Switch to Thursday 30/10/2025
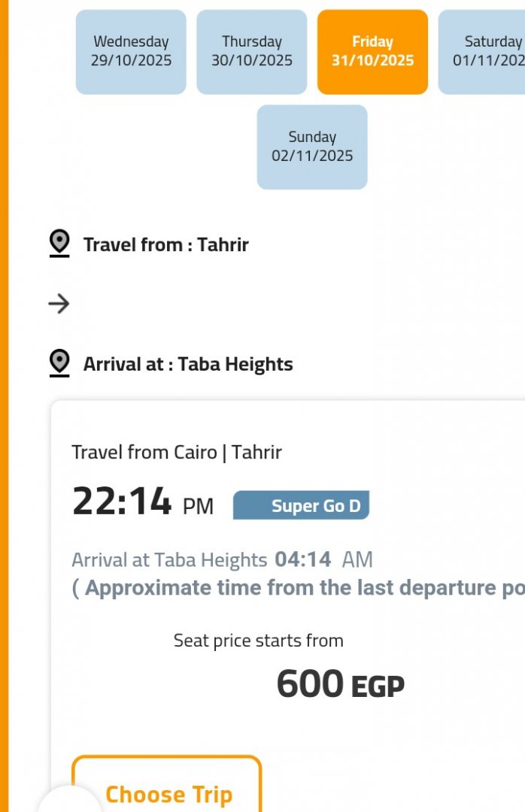This screenshot has width=525, height=812. click(x=252, y=52)
